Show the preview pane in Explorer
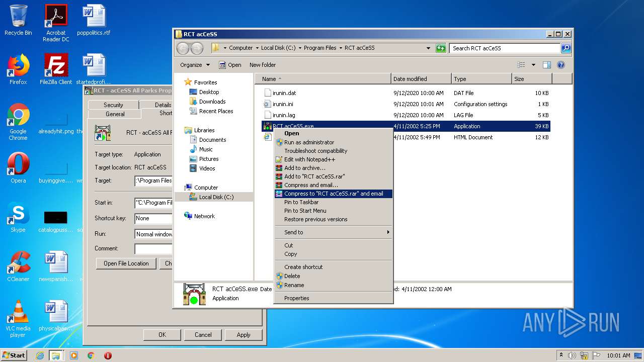The width and height of the screenshot is (644, 362). pyautogui.click(x=547, y=65)
